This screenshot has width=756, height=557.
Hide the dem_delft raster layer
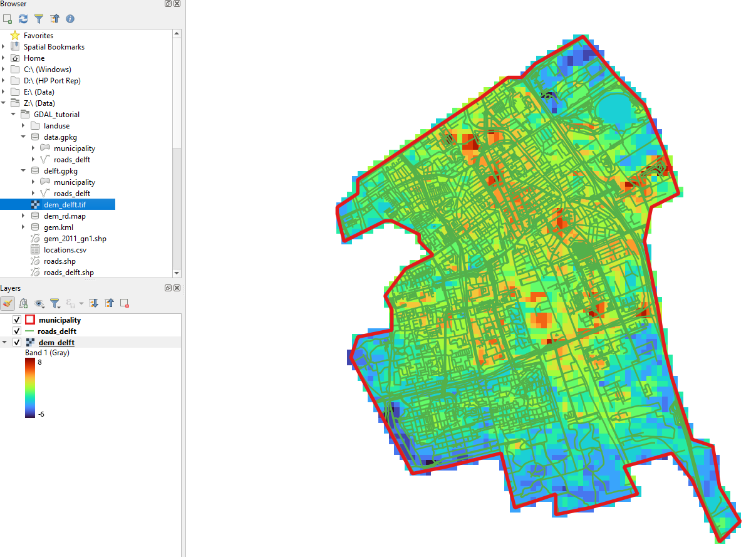[x=17, y=343]
